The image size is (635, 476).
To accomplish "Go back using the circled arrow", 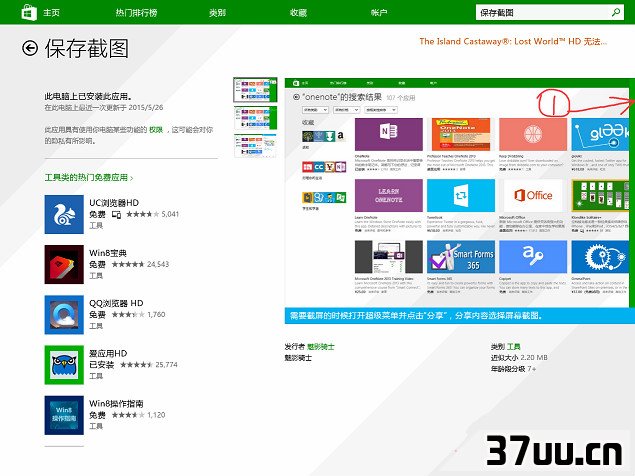I will (30, 48).
